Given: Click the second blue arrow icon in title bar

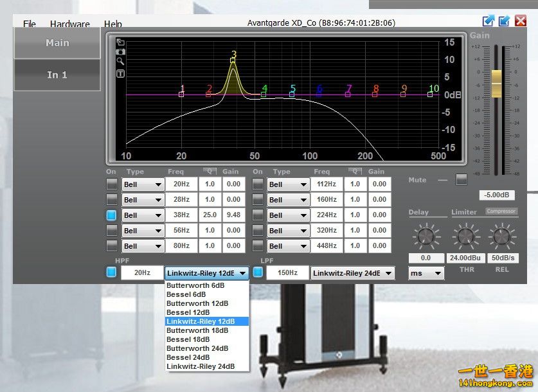Looking at the screenshot, I should pos(505,21).
